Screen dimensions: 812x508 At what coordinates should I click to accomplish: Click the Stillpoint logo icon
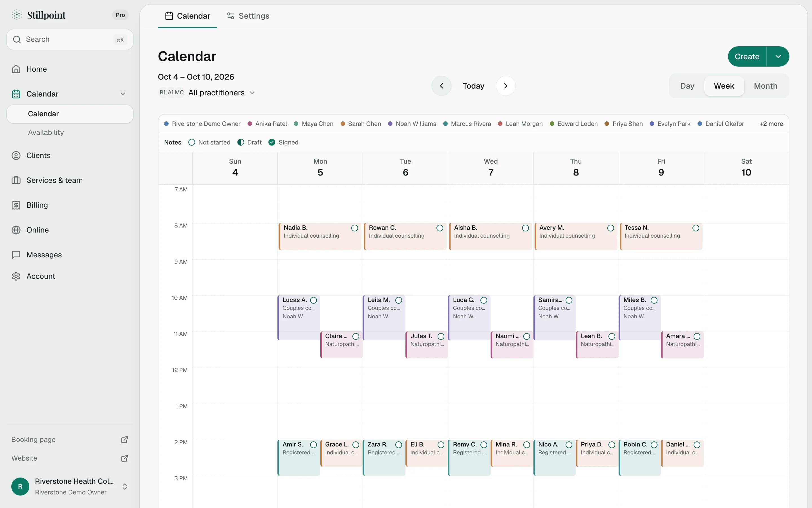[x=17, y=15]
